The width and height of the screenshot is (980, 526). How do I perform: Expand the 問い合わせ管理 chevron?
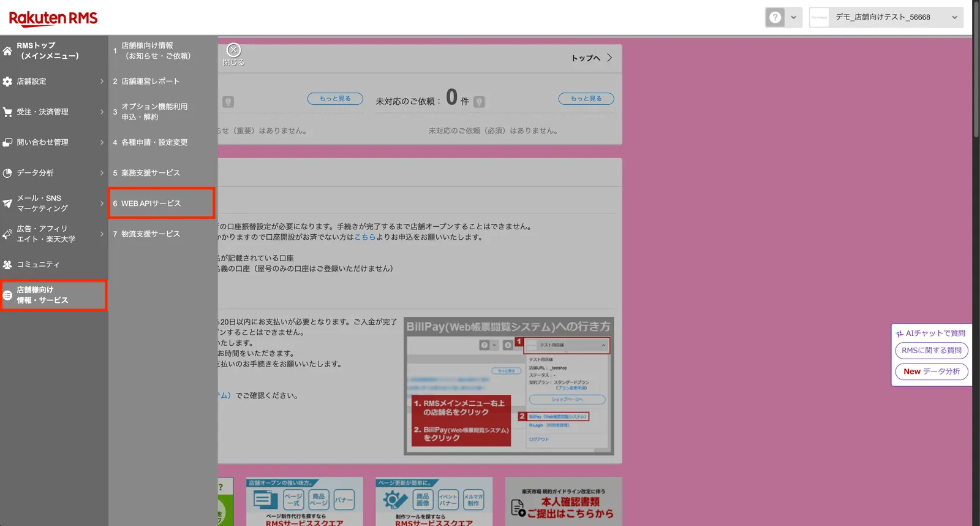(x=102, y=142)
